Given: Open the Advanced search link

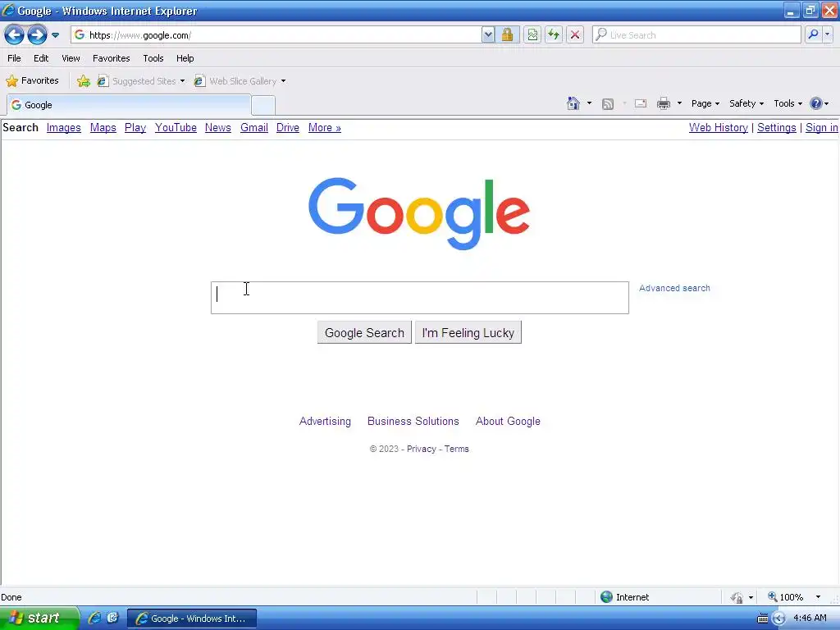Looking at the screenshot, I should 674,288.
